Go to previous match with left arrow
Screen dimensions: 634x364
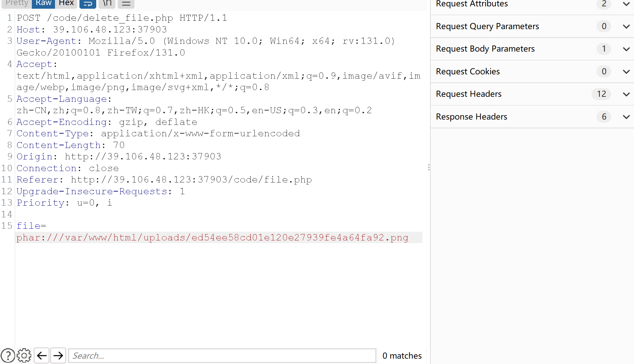[x=42, y=355]
